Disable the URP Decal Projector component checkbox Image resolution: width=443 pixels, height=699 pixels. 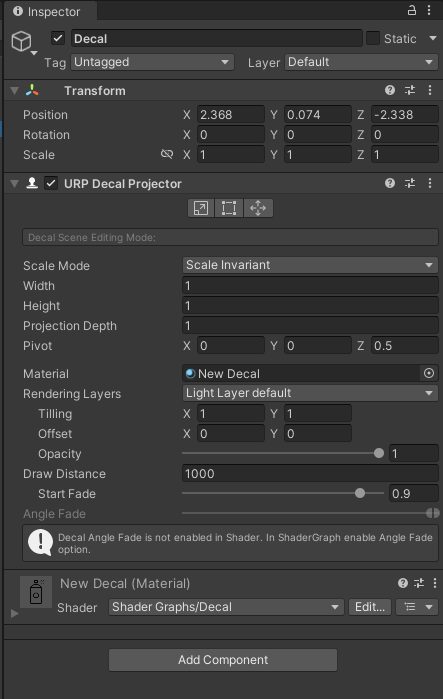(x=51, y=183)
